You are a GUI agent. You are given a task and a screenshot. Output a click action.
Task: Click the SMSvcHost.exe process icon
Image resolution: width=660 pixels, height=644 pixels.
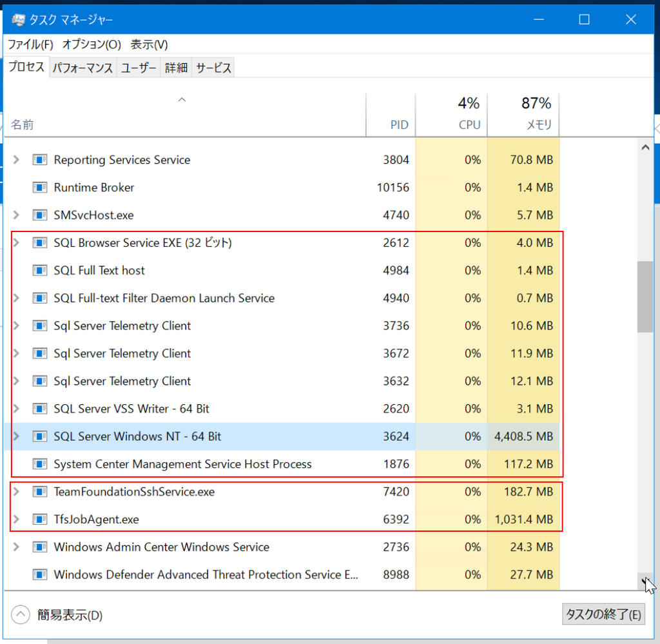coord(39,215)
